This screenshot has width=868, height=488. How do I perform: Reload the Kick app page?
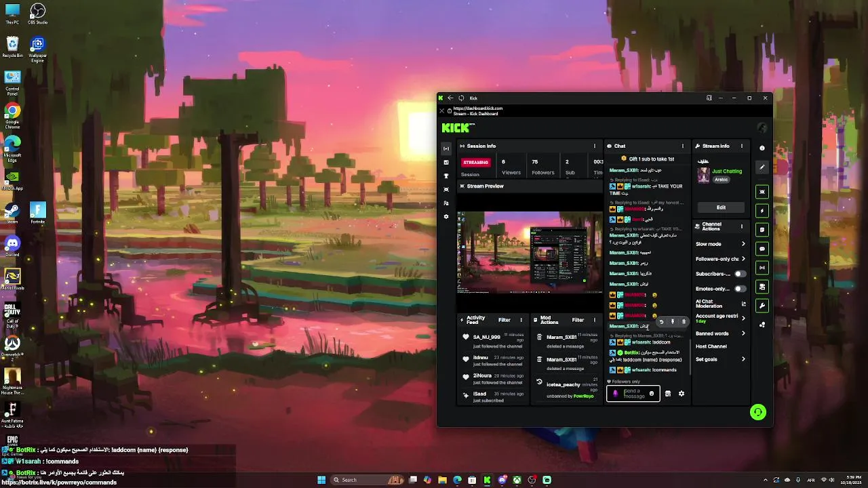461,98
